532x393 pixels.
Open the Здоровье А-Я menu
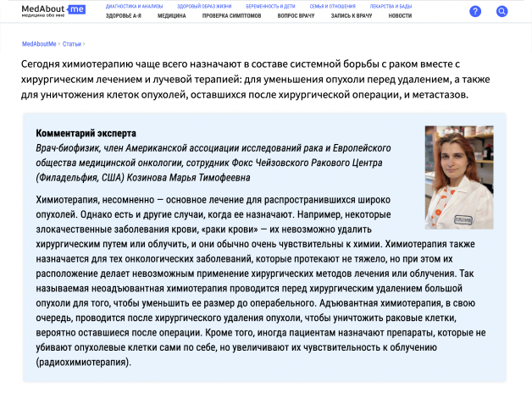pyautogui.click(x=123, y=16)
